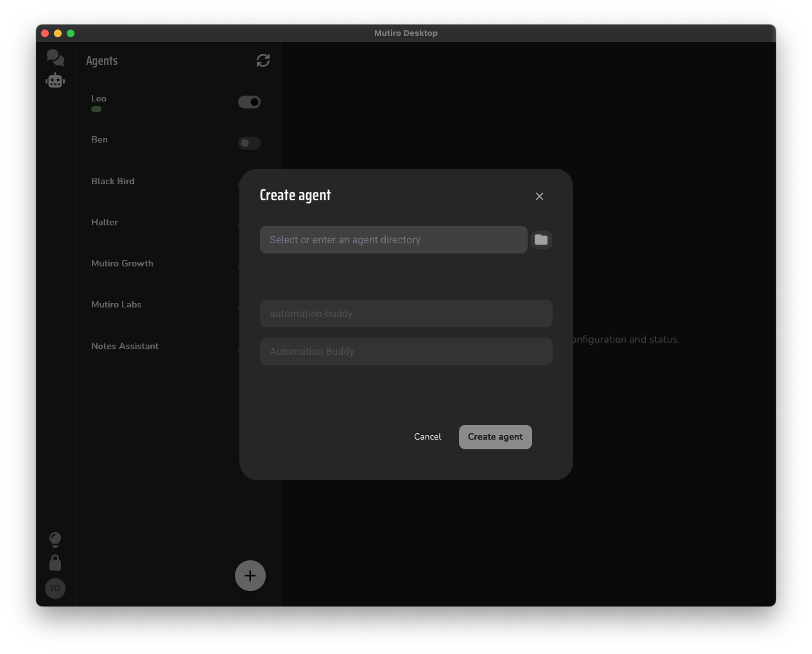Screen dimensions: 812x654
Task: Confirm with the Create agent button
Action: point(495,436)
